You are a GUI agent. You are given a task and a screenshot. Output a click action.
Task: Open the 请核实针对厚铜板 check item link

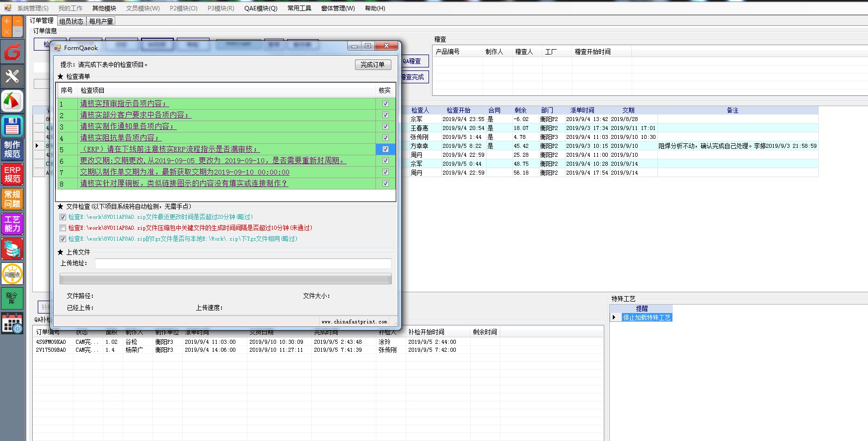coord(184,184)
